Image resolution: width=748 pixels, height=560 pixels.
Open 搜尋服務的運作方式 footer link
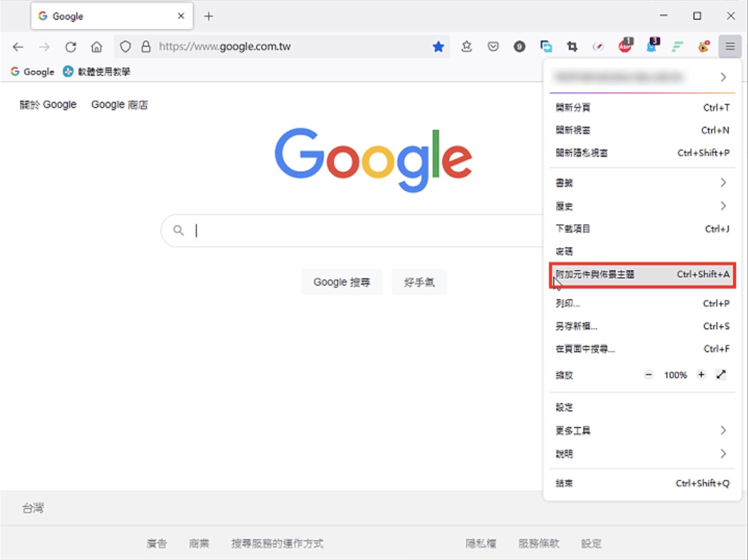277,543
